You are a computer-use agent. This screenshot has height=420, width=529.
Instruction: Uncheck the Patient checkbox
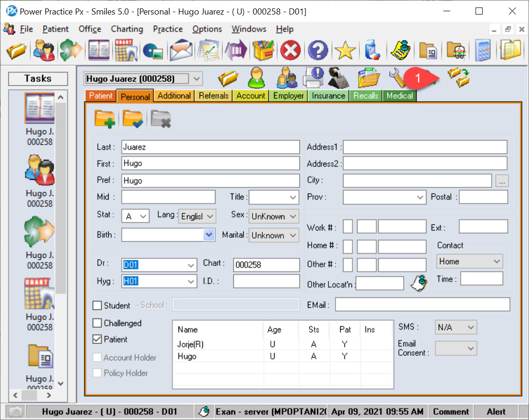(x=97, y=339)
